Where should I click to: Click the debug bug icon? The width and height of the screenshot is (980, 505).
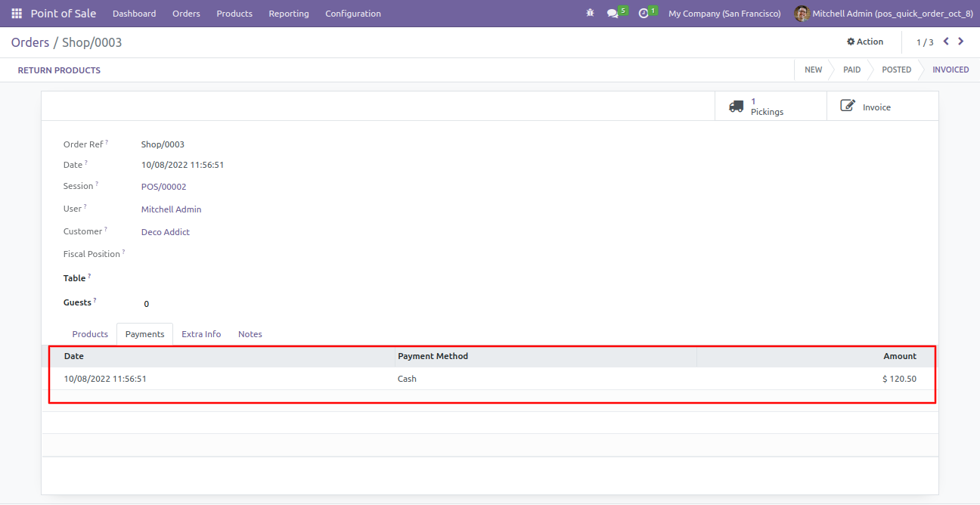click(x=590, y=14)
